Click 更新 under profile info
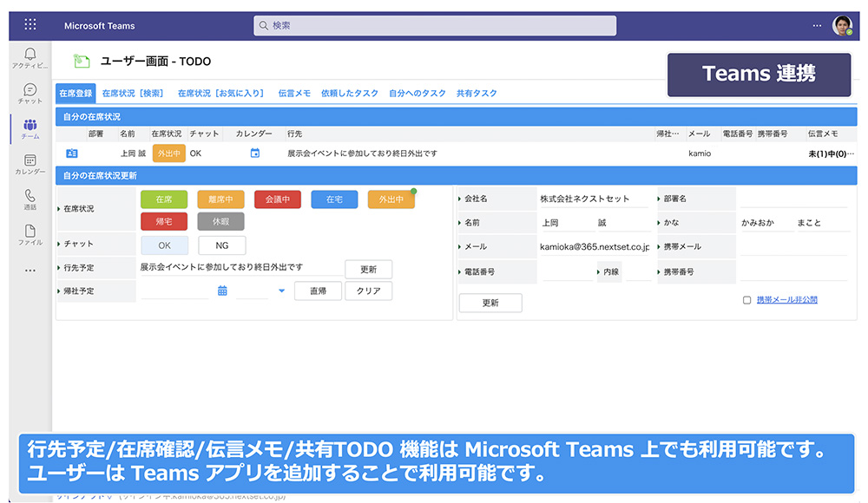The image size is (868, 503). pos(490,303)
